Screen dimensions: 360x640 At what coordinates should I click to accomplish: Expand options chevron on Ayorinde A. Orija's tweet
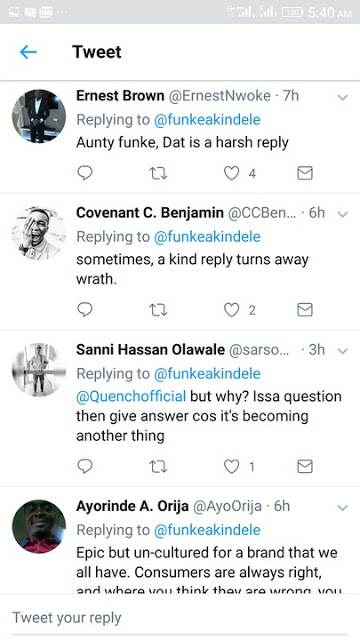(x=343, y=508)
